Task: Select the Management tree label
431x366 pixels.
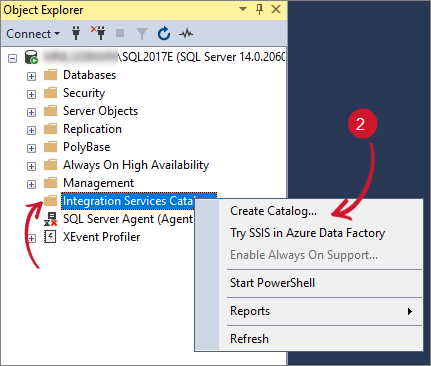Action: pyautogui.click(x=98, y=183)
